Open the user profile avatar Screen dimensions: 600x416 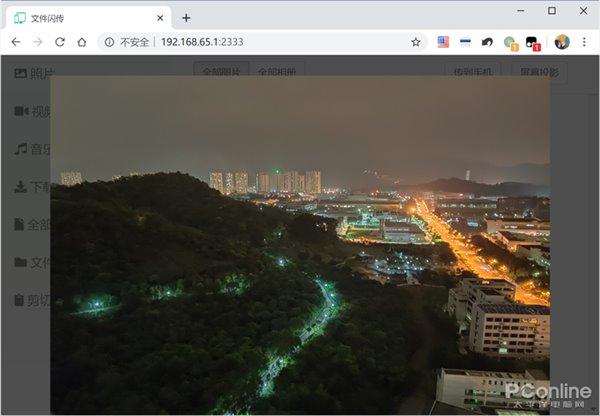(562, 42)
